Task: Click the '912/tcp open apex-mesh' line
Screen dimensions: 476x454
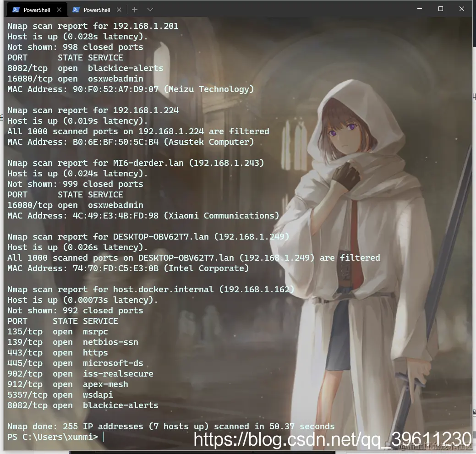Action: (68, 384)
